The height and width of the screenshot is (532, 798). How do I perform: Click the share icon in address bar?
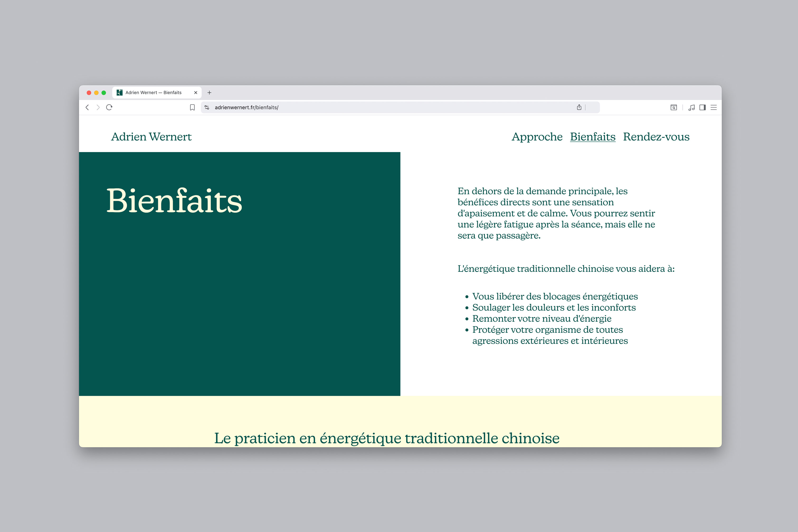[579, 107]
